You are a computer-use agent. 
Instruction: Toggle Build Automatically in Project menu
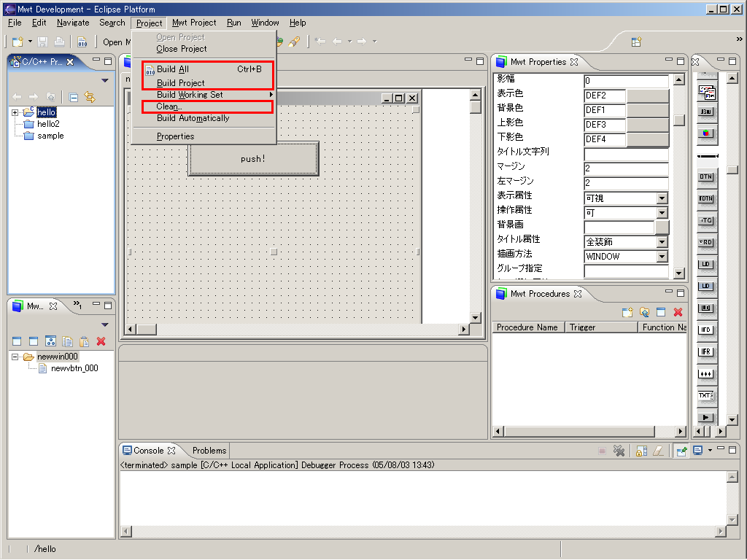(x=193, y=118)
